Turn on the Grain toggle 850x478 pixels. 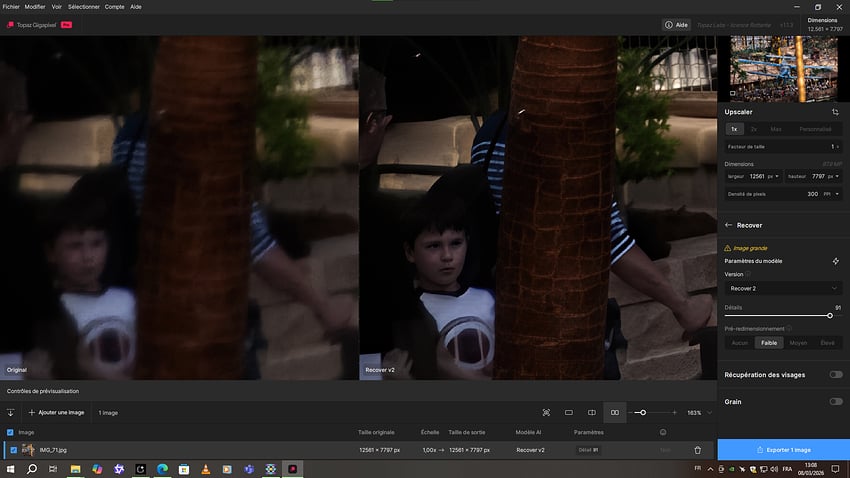[835, 401]
